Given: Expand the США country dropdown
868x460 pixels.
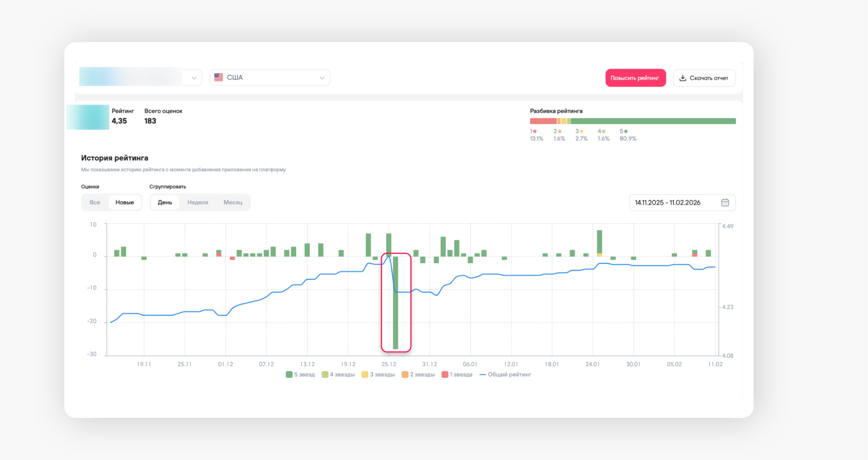Looking at the screenshot, I should point(322,78).
